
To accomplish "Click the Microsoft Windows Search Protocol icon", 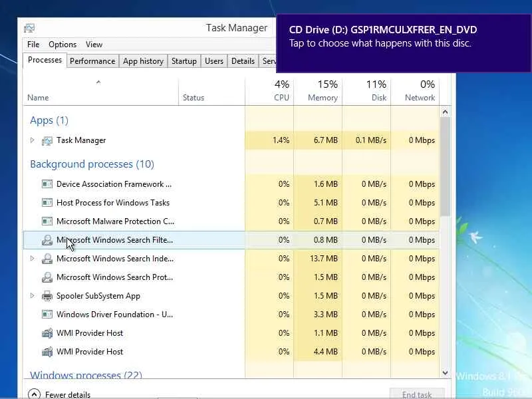I will tap(47, 277).
